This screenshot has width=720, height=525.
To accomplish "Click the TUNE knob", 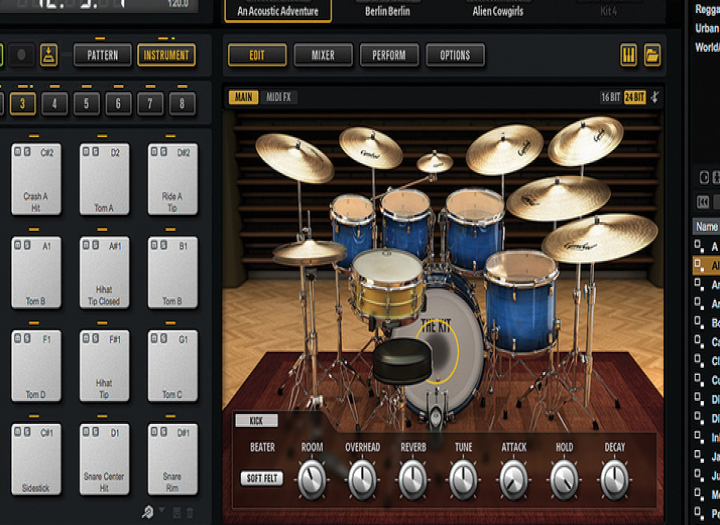I will click(463, 479).
